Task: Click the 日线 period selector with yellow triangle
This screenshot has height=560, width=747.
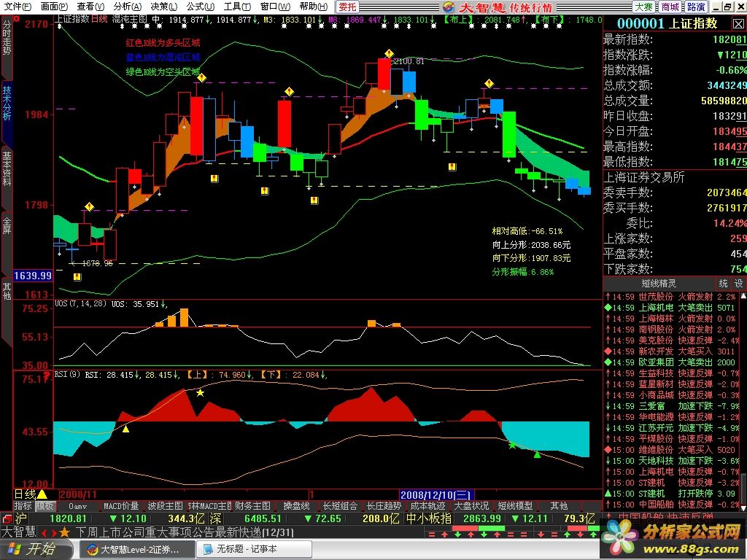Action: (31, 494)
